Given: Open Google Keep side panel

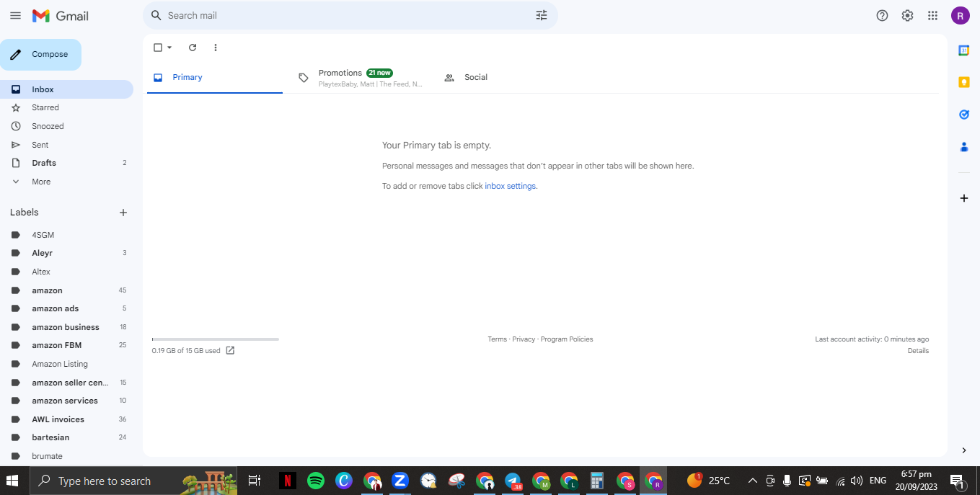Looking at the screenshot, I should coord(963,82).
